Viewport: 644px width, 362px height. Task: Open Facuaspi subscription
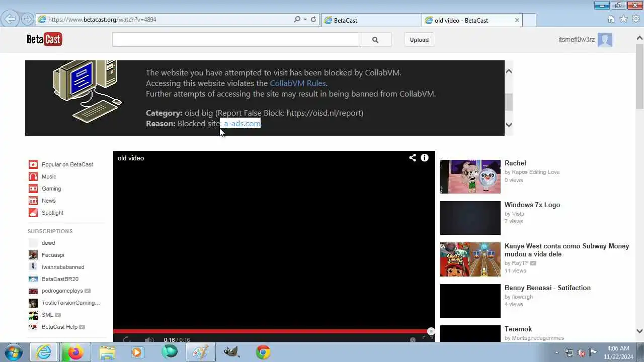[53, 255]
